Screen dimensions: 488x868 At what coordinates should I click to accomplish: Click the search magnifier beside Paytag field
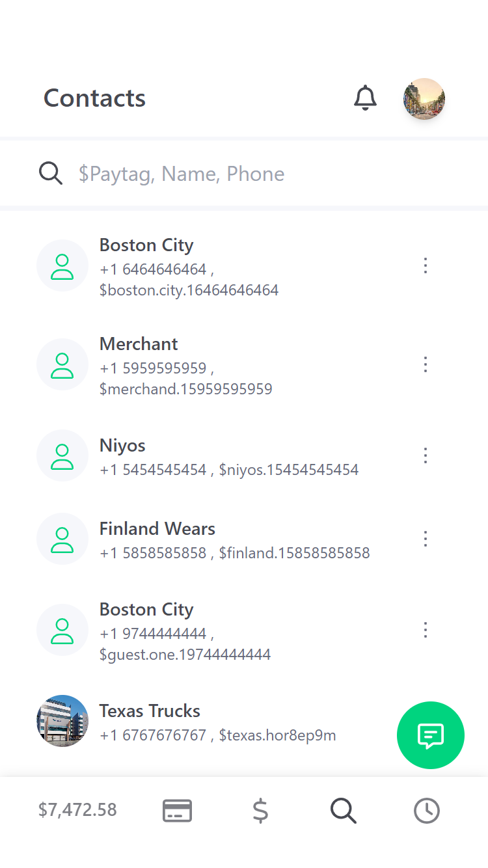[51, 174]
